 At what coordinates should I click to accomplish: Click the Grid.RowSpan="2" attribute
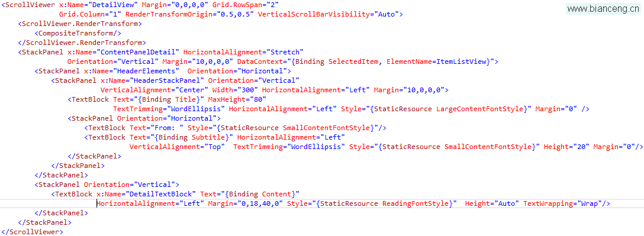click(246, 5)
